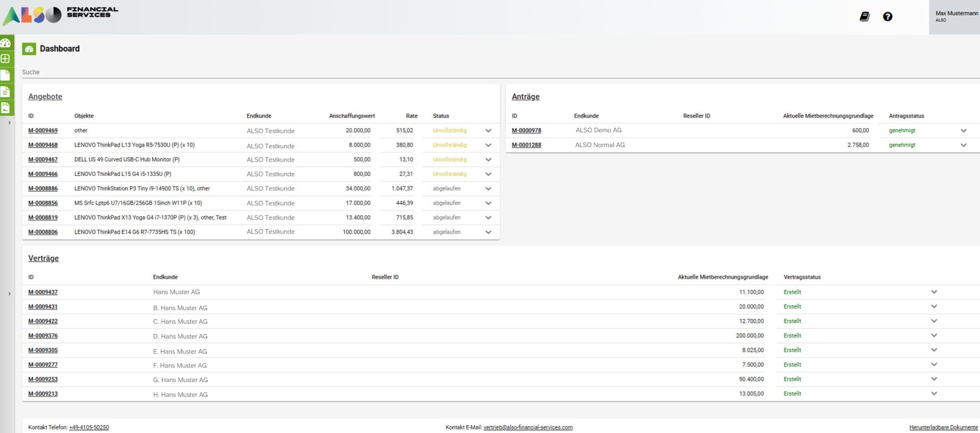
Task: Click into the Suche search field
Action: coord(490,72)
